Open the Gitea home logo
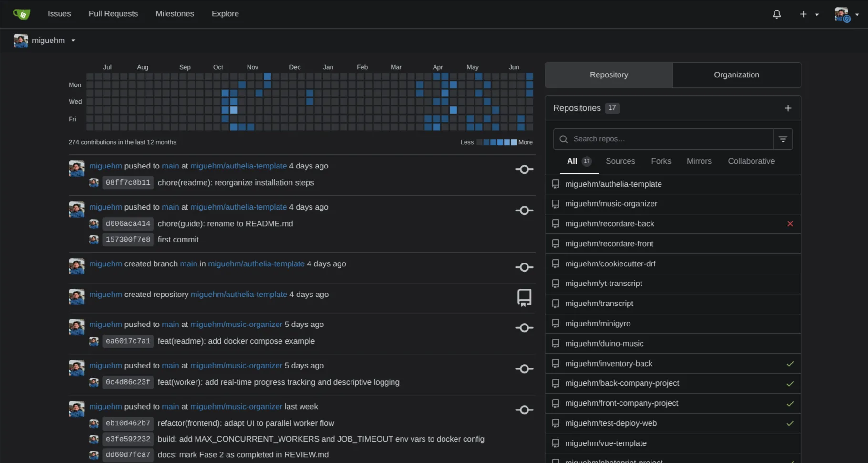The height and width of the screenshot is (463, 868). point(21,14)
